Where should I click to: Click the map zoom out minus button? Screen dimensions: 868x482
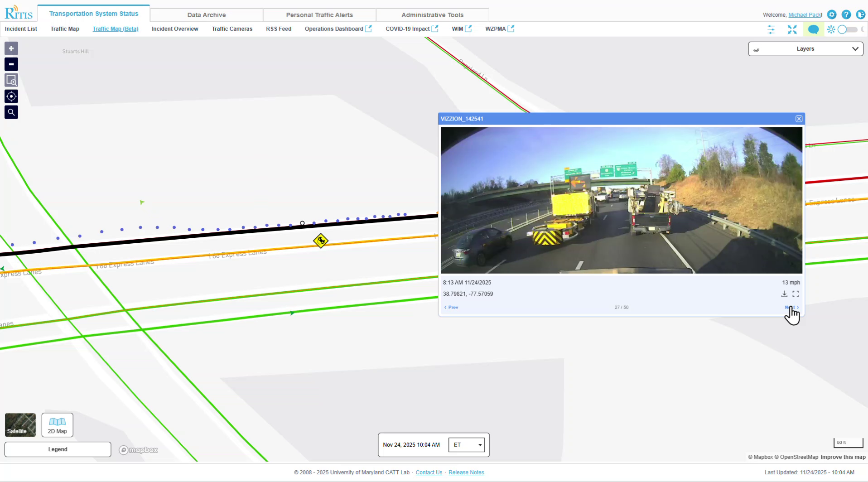click(11, 64)
